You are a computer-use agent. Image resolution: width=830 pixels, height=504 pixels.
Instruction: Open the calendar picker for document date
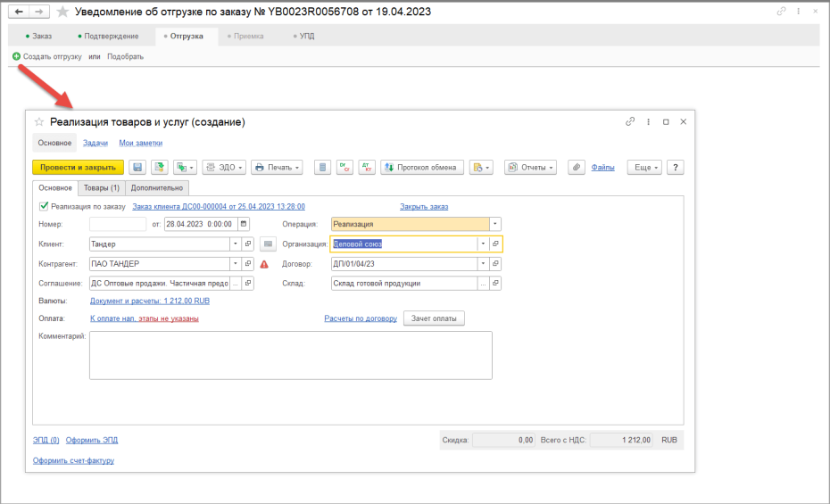(244, 224)
